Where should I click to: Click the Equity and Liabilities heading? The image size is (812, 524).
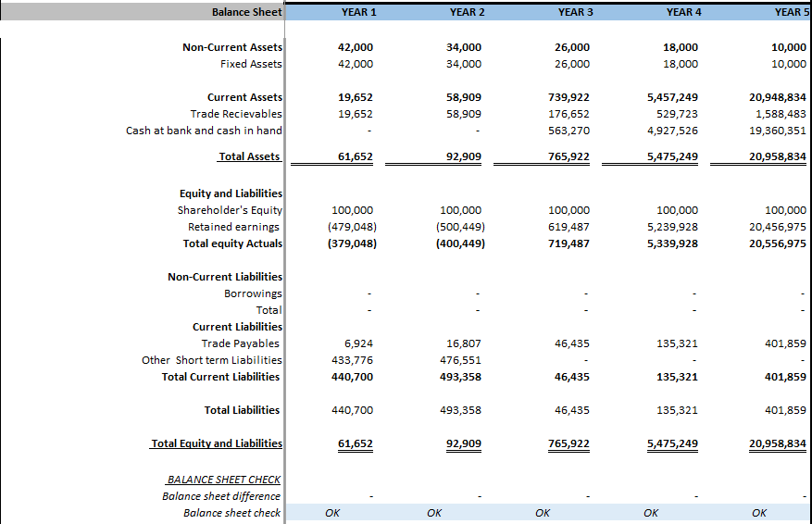coord(231,193)
